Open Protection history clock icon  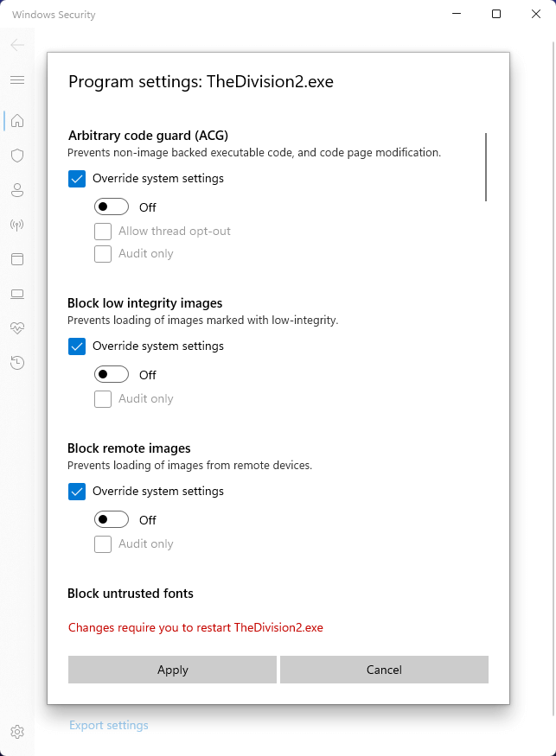[x=17, y=363]
